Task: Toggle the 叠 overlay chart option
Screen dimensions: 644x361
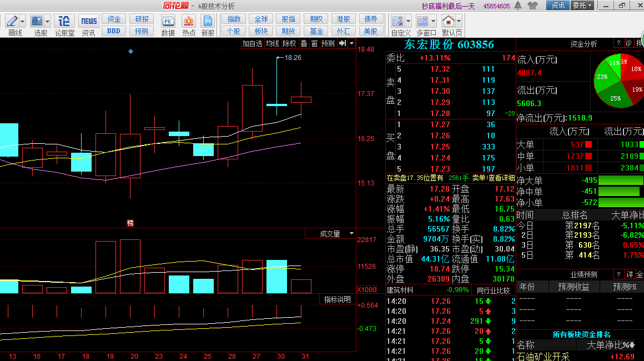Action: coord(304,43)
